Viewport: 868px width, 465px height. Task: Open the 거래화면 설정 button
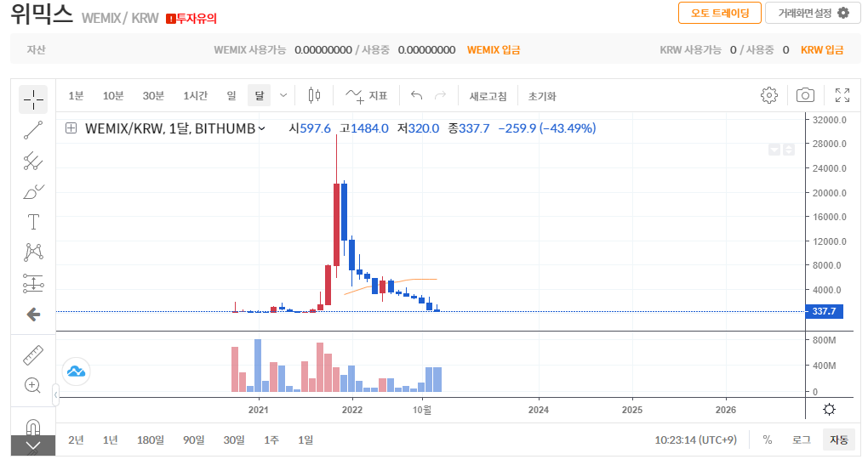[x=813, y=13]
